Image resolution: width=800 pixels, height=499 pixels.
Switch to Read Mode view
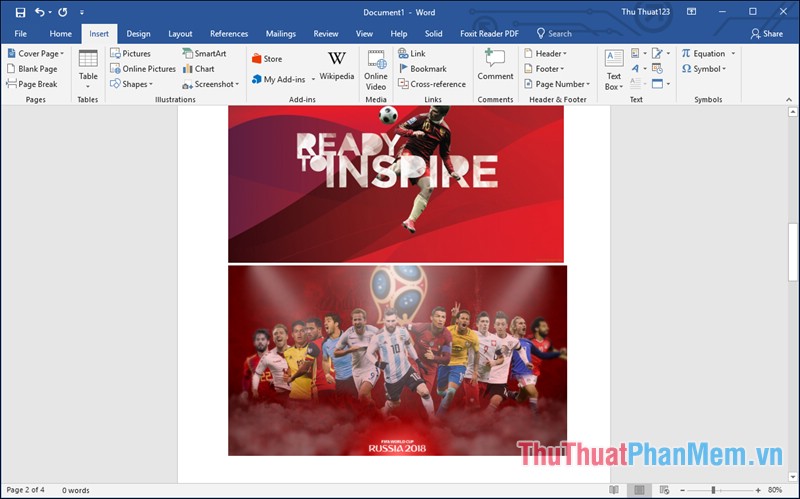614,490
